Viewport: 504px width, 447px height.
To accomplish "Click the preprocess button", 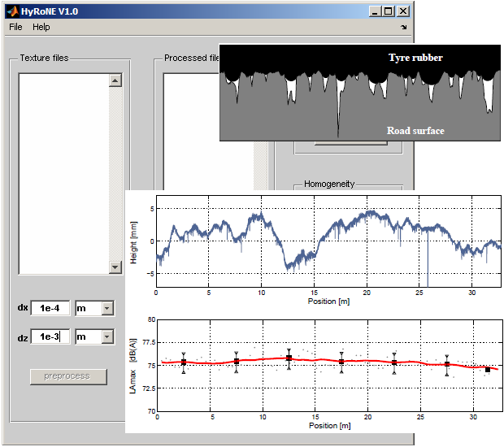I will (x=68, y=376).
